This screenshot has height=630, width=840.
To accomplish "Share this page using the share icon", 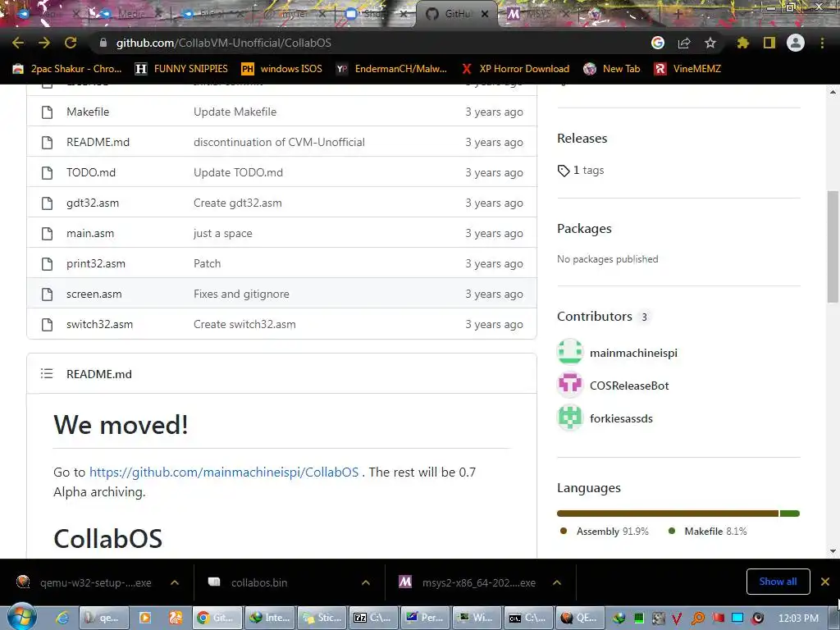I will pos(684,43).
